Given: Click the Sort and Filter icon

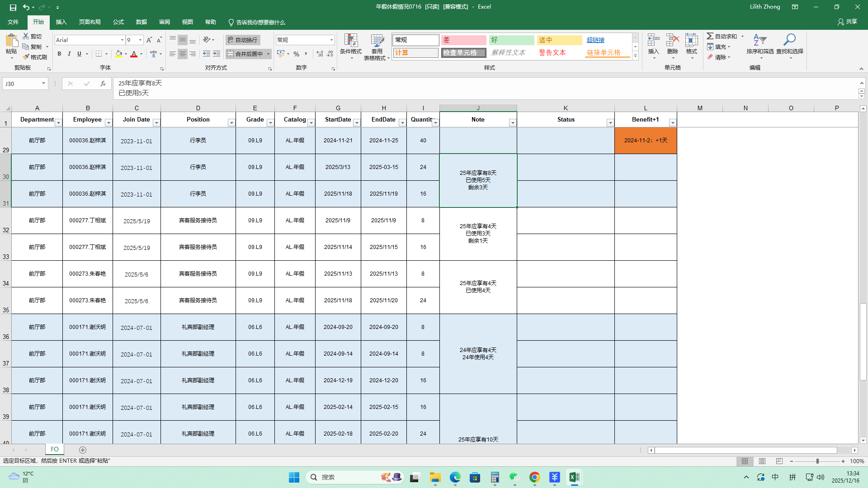Looking at the screenshot, I should point(760,41).
